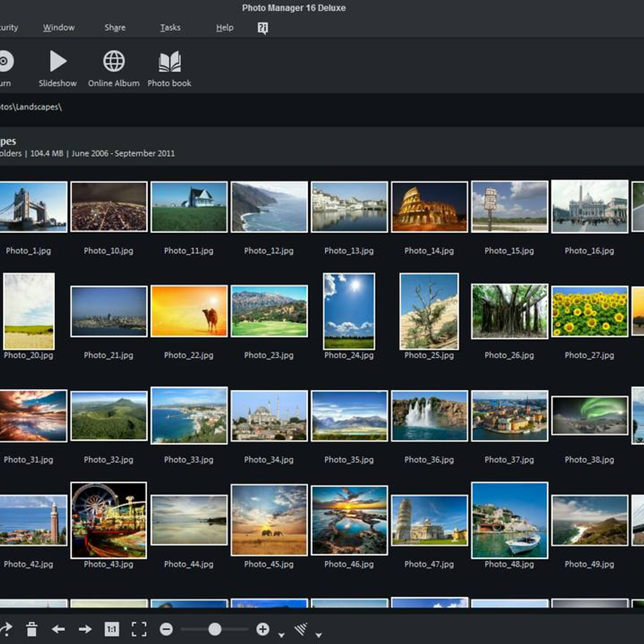Select the Photo_14.jpg Colosseum thumbnail

(429, 206)
